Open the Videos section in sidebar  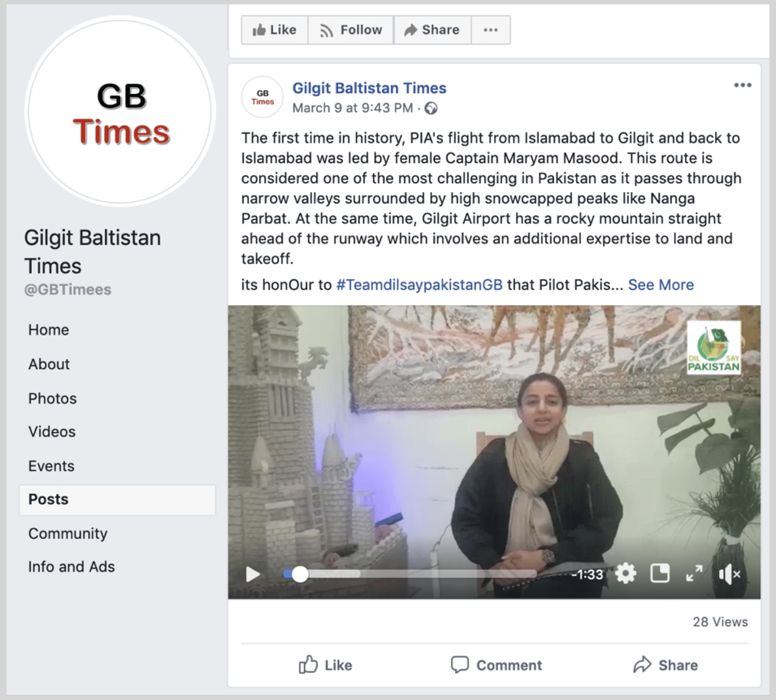pyautogui.click(x=52, y=431)
